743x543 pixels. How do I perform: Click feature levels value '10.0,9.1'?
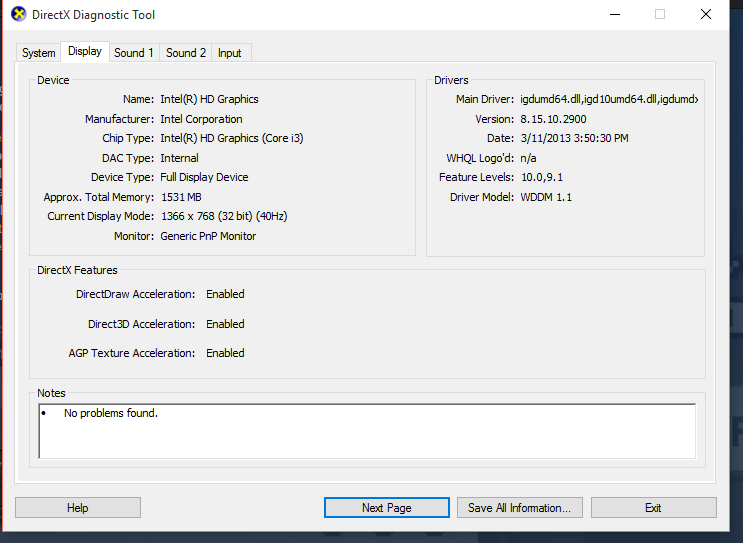click(x=542, y=177)
